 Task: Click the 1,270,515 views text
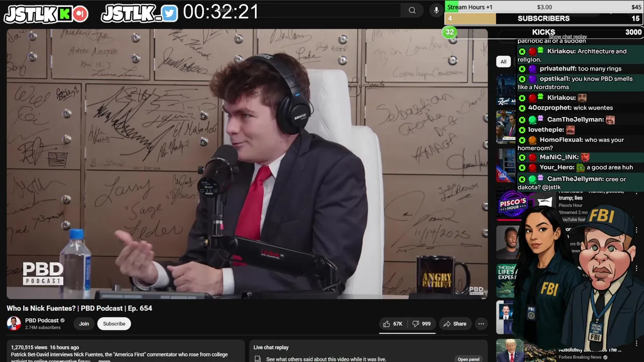coord(29,347)
